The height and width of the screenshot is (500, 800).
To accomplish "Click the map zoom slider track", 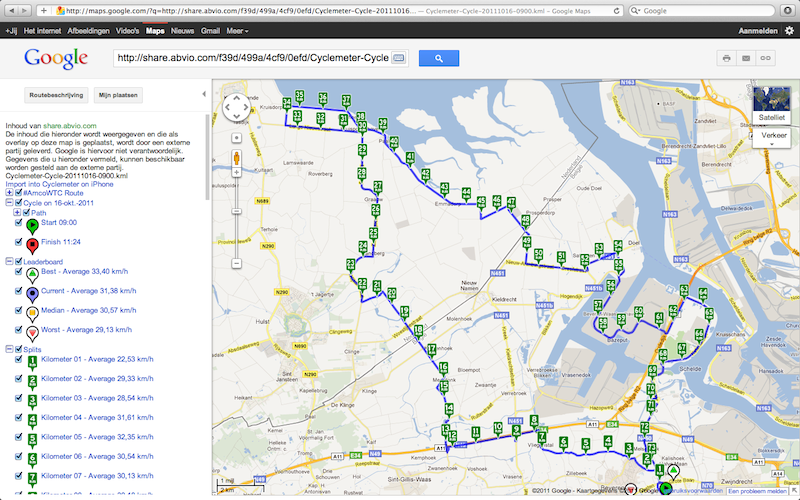I will coord(237,218).
